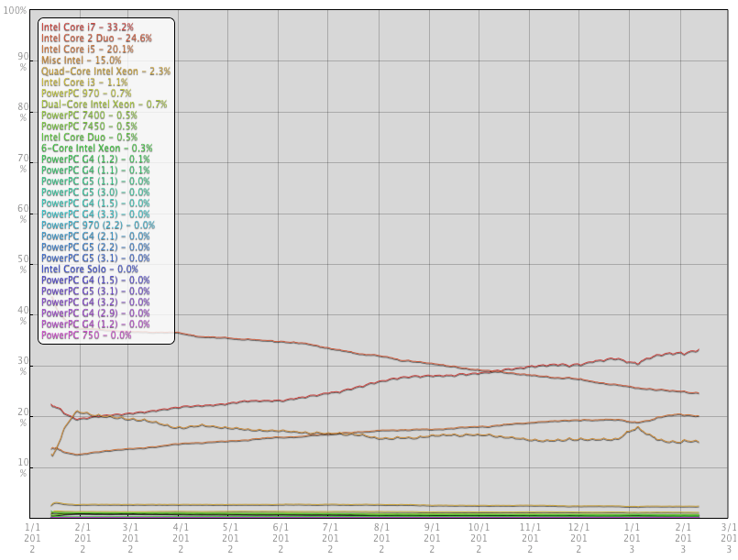This screenshot has height=560, width=738.
Task: Select Intel Core i3 – 1.1% legend entry
Action: pyautogui.click(x=84, y=82)
